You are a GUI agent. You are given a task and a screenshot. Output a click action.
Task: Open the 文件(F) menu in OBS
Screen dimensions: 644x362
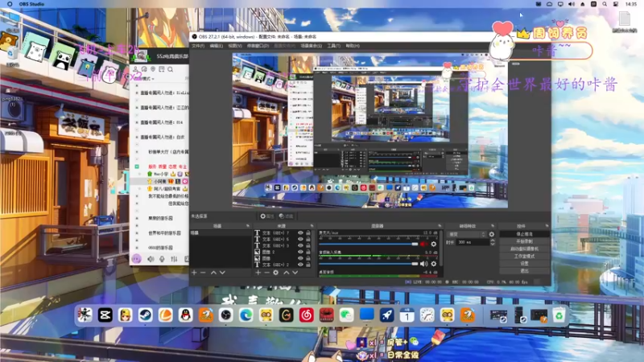198,46
